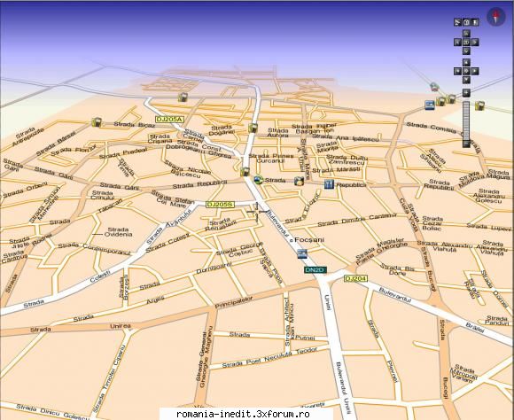514x420 pixels.
Task: Pan map up with the arrow pad
Action: pos(466,62)
